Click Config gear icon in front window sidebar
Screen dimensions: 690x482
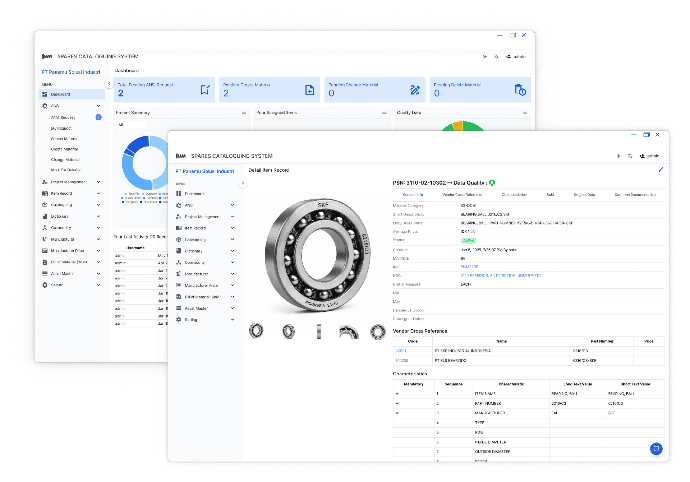coord(178,320)
